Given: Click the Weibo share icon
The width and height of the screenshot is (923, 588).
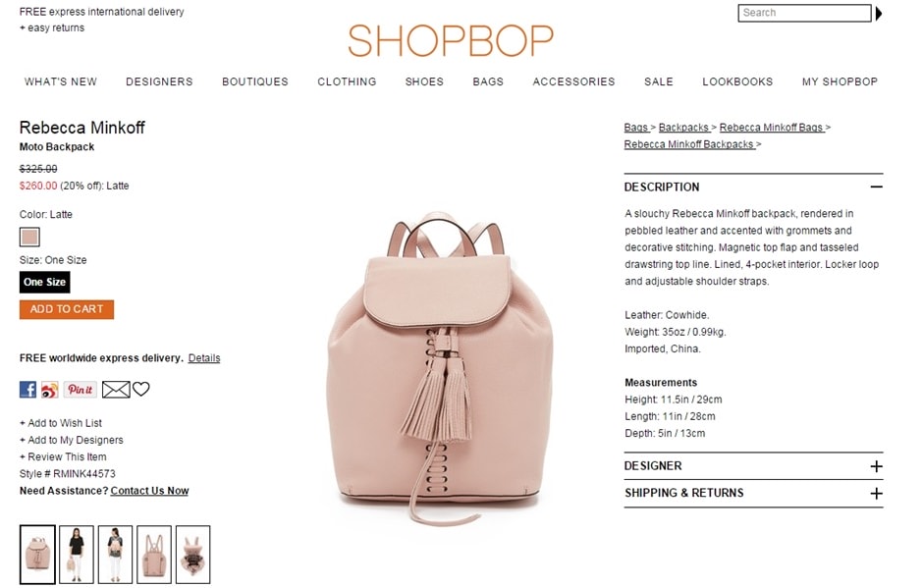Looking at the screenshot, I should pyautogui.click(x=49, y=389).
